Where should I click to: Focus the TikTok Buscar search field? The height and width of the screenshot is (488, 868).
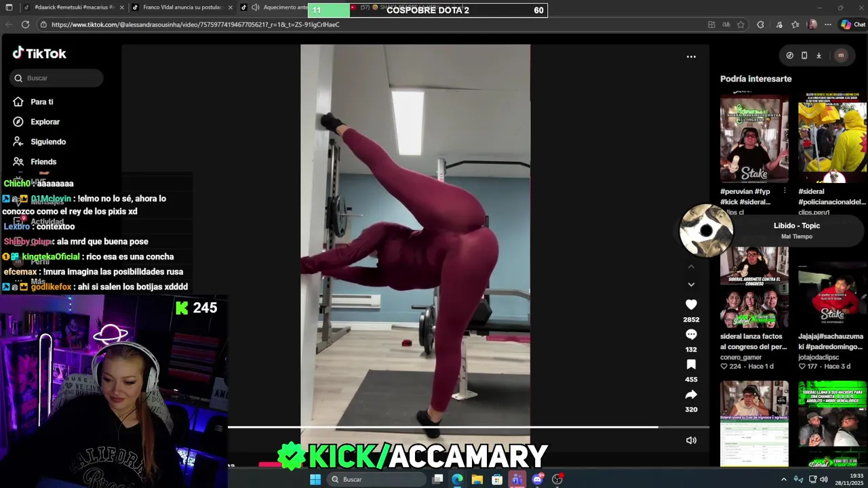pos(57,78)
